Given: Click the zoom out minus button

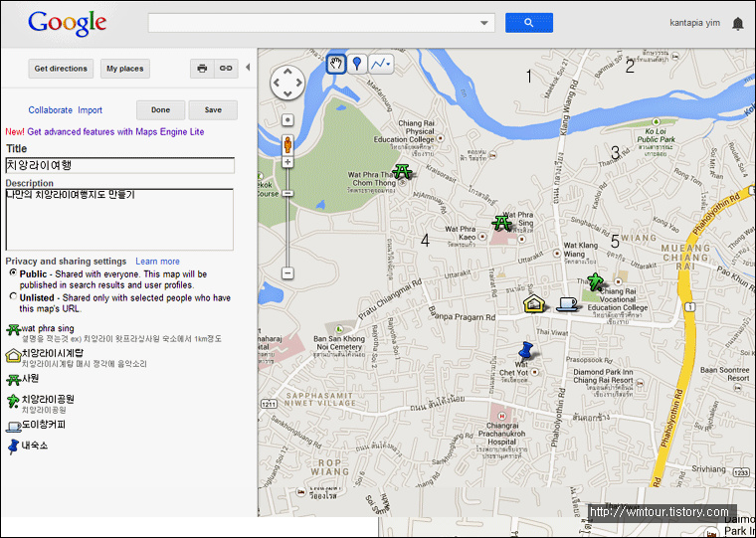Looking at the screenshot, I should click(287, 273).
